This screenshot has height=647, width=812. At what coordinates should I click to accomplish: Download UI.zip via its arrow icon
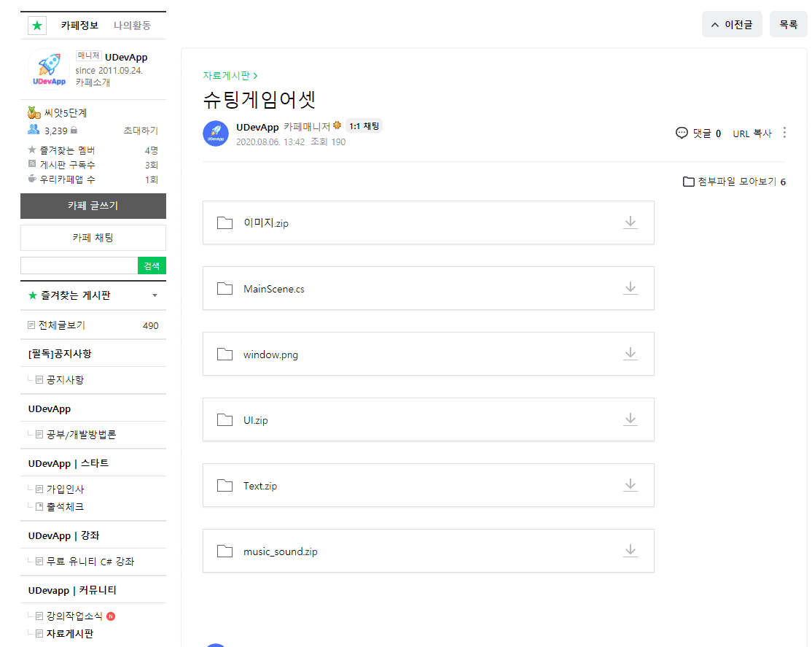click(x=631, y=419)
